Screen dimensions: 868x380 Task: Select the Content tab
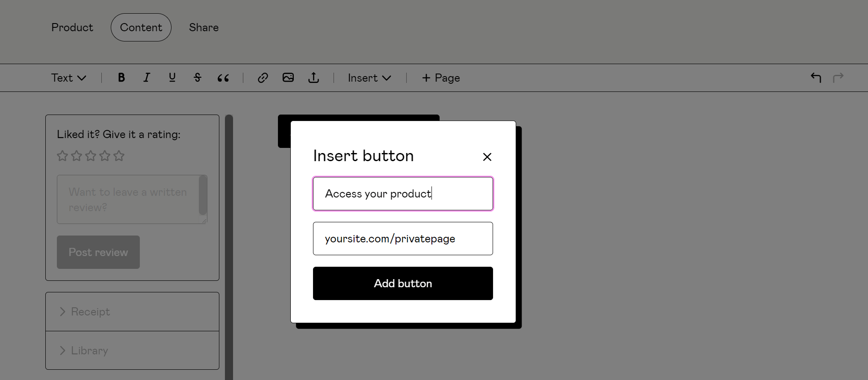click(141, 27)
